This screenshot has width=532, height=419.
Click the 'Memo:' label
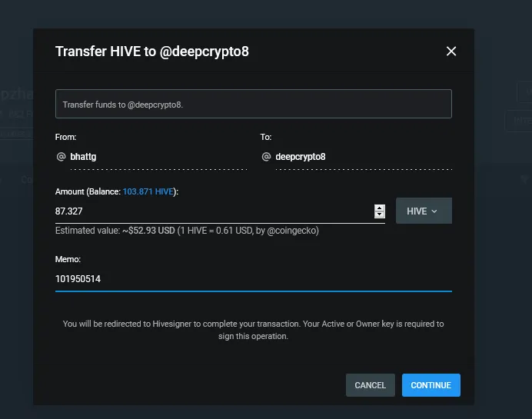(x=68, y=259)
